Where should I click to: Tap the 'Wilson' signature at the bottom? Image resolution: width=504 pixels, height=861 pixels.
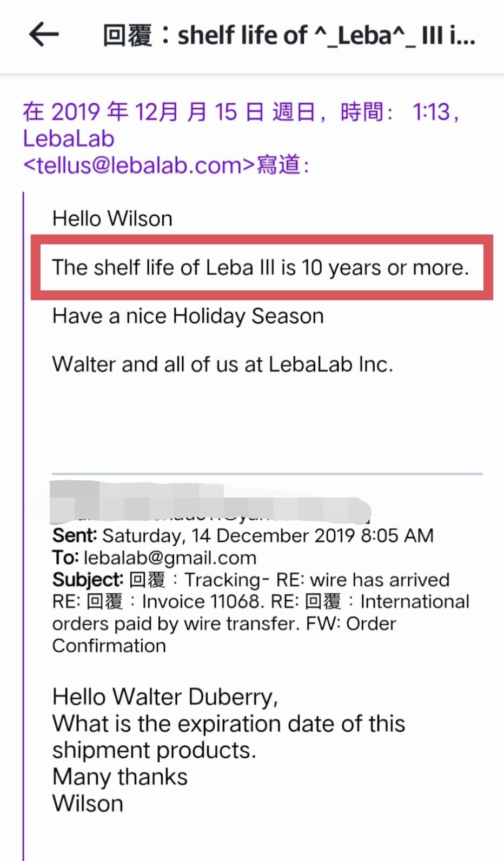pos(88,803)
